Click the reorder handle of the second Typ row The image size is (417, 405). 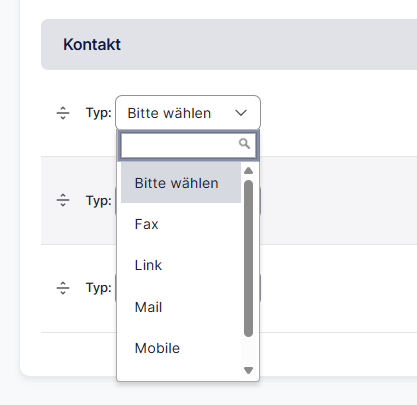pos(63,200)
